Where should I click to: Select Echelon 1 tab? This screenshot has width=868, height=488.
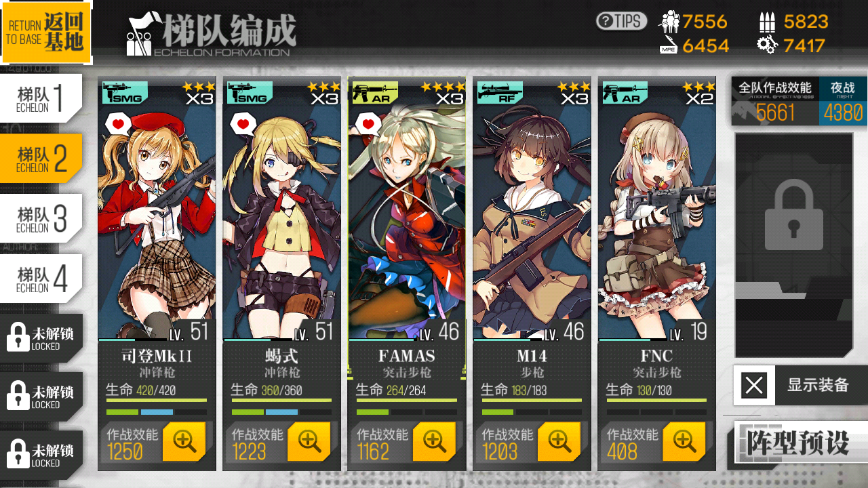(x=41, y=98)
